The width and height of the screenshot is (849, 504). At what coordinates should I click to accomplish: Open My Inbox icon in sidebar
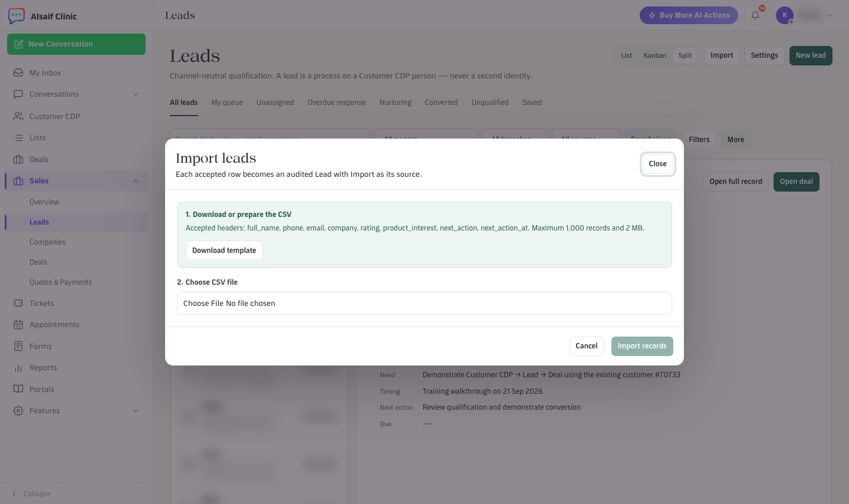18,73
